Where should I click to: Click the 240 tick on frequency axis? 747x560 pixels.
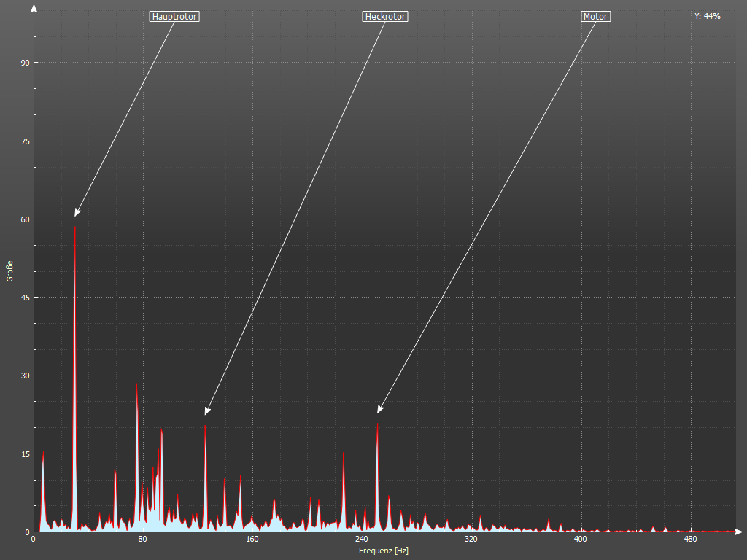click(361, 540)
